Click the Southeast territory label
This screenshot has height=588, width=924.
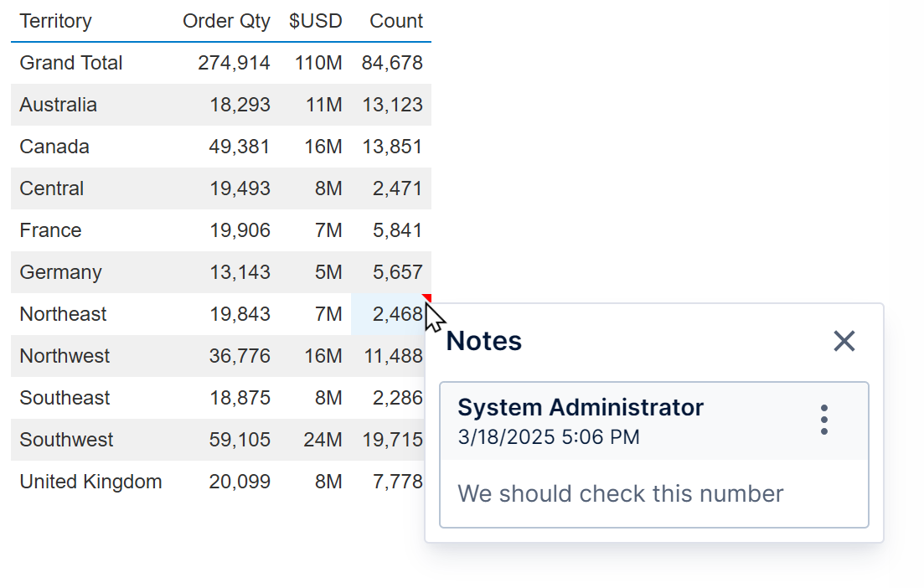click(x=65, y=398)
